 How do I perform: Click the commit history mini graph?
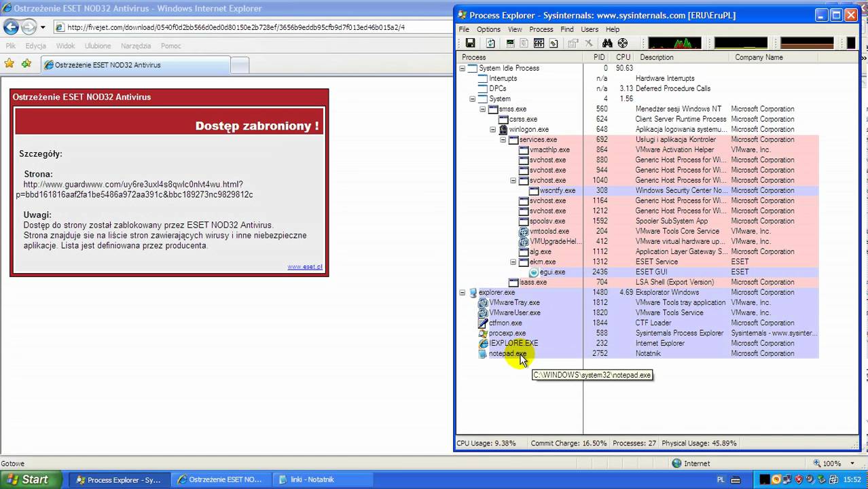click(740, 43)
